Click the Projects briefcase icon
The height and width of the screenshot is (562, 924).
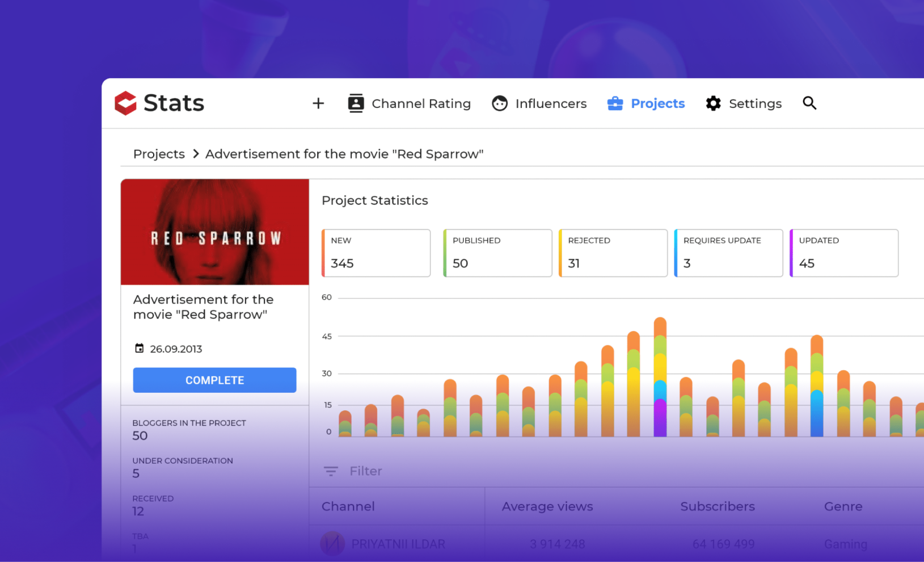(615, 103)
